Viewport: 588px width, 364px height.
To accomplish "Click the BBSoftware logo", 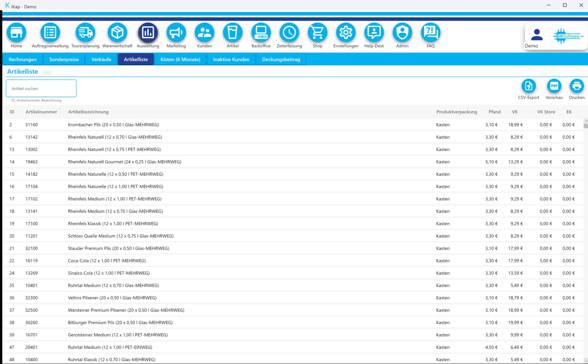I will point(568,36).
